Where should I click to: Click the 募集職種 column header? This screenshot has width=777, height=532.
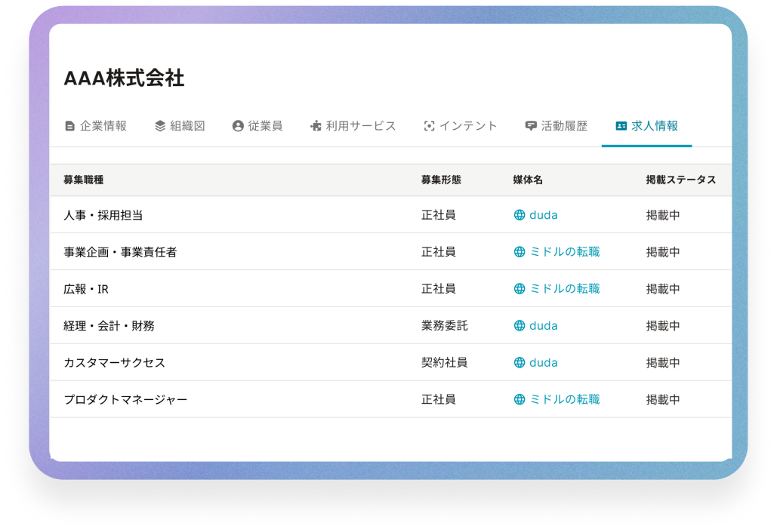84,180
